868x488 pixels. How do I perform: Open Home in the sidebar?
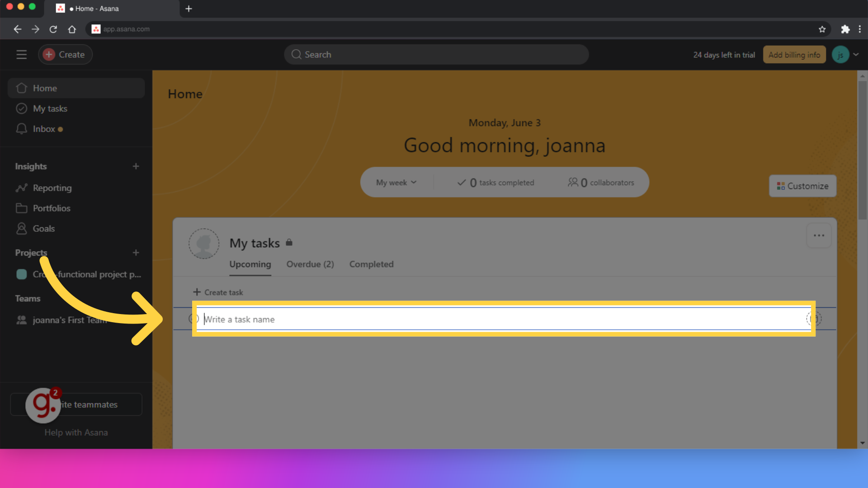[x=76, y=88]
